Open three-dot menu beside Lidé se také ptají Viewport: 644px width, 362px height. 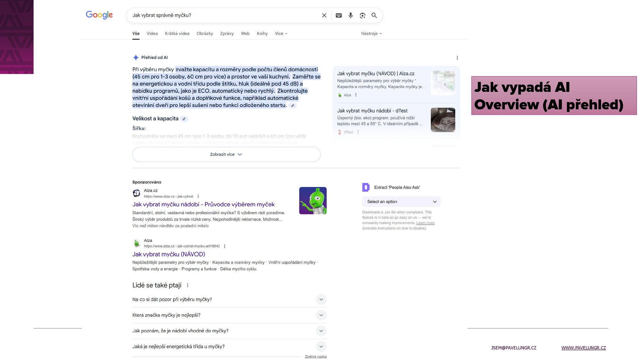187,285
